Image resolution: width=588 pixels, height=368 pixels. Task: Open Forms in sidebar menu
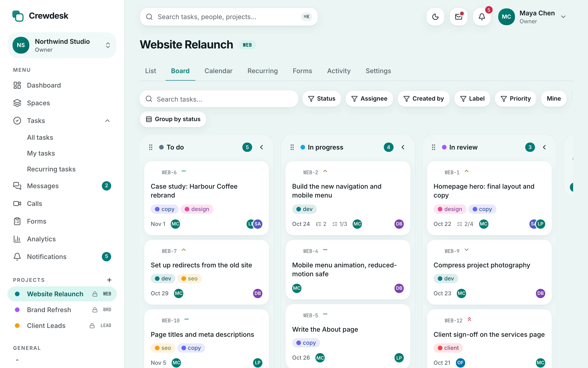62,221
